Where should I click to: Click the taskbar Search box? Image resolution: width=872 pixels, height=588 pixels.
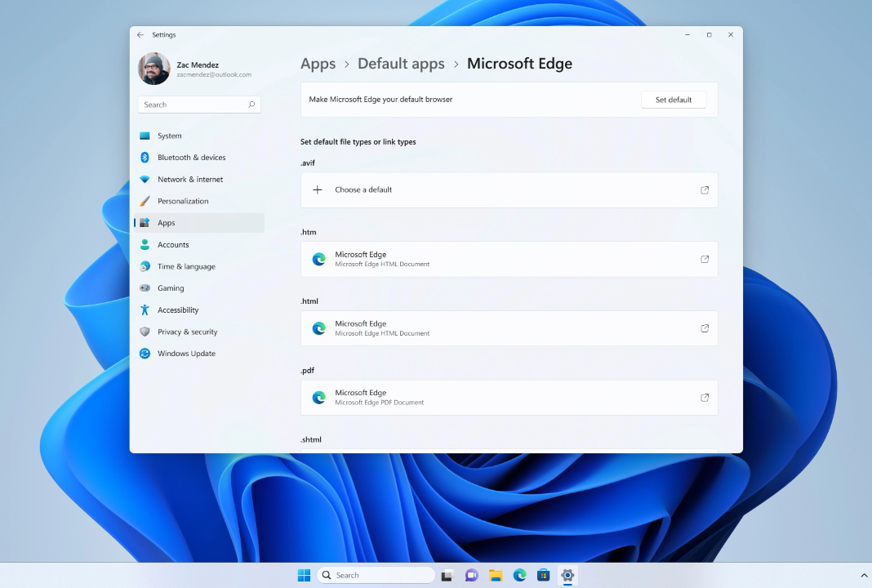point(376,575)
